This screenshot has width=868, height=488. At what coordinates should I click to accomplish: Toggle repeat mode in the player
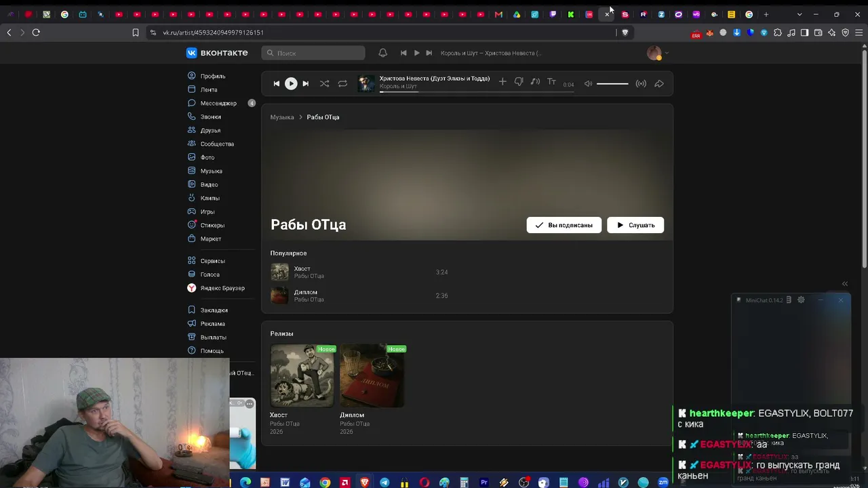342,83
